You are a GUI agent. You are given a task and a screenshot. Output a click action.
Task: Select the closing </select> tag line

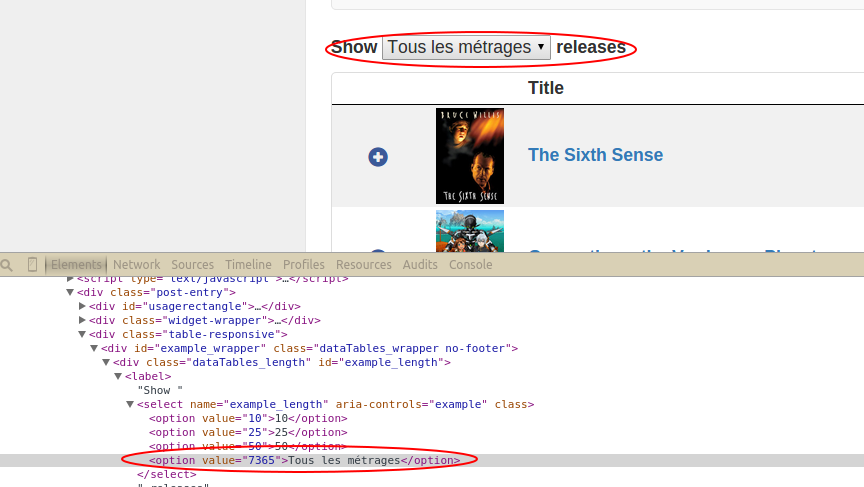pyautogui.click(x=166, y=474)
